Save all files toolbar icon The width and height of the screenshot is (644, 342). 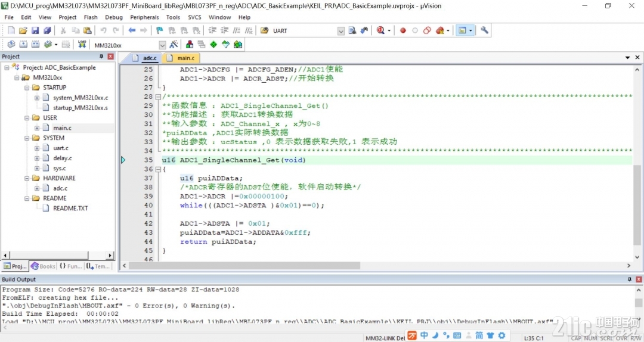pyautogui.click(x=47, y=30)
